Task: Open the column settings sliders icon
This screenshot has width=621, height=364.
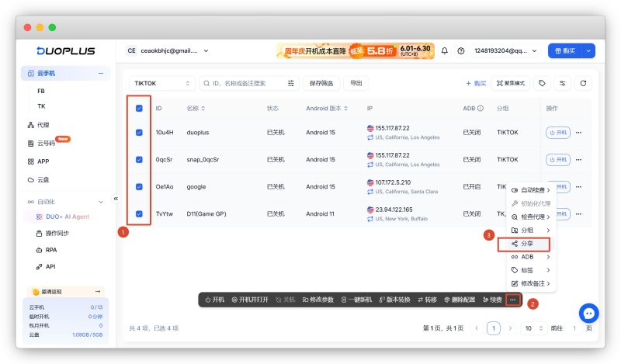Action: tap(562, 83)
